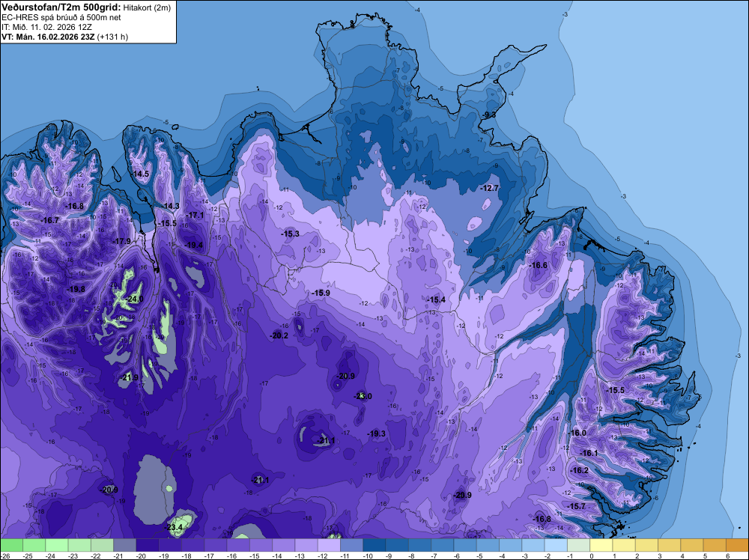Select the -14.5 temperature reading
The width and height of the screenshot is (749, 560).
tap(141, 174)
